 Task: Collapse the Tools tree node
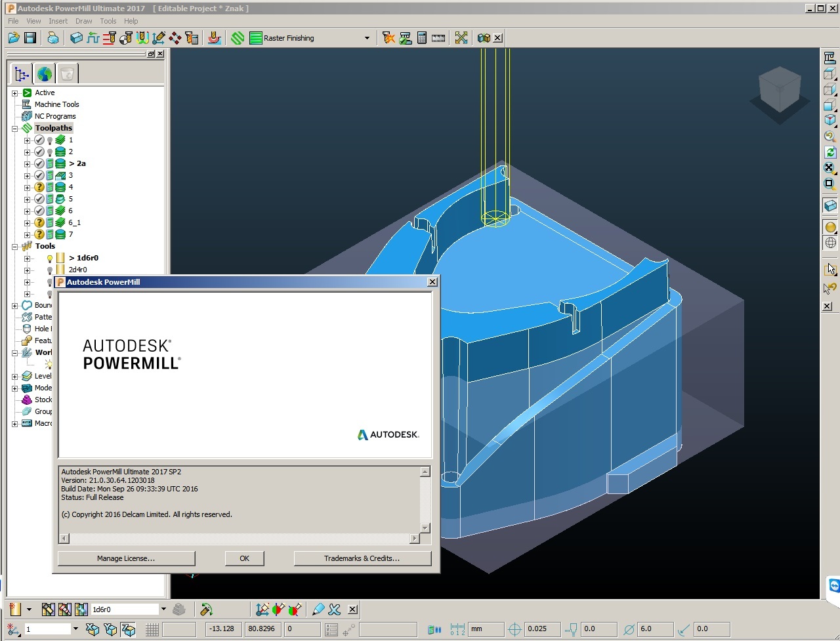(15, 247)
